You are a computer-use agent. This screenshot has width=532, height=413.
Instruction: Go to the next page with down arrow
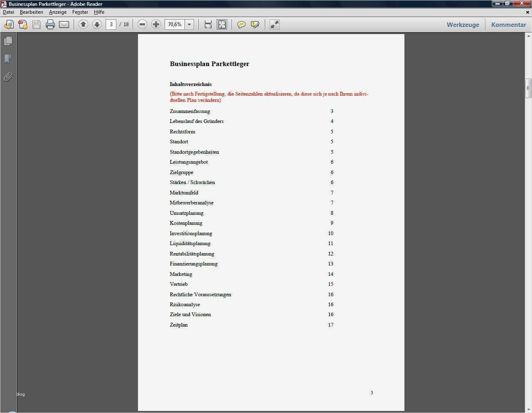tap(97, 24)
